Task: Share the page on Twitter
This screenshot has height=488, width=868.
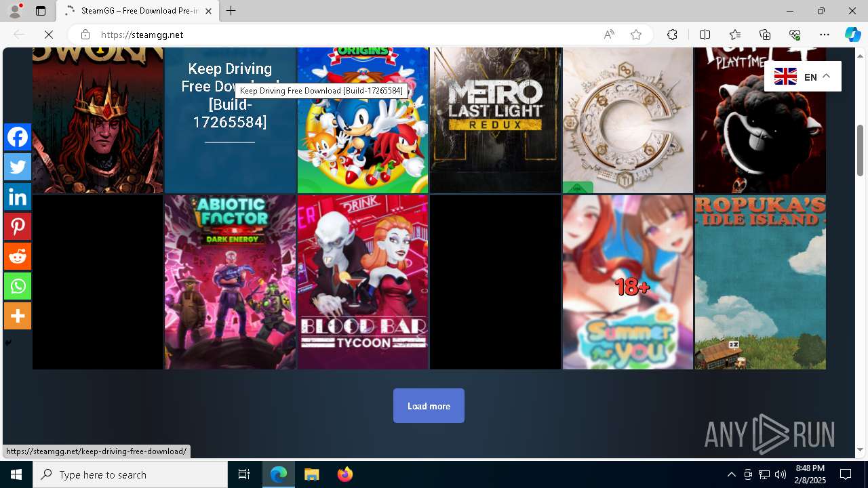Action: pyautogui.click(x=18, y=167)
